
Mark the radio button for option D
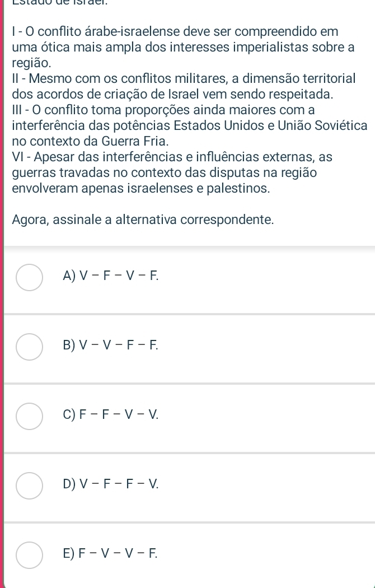[x=29, y=486]
